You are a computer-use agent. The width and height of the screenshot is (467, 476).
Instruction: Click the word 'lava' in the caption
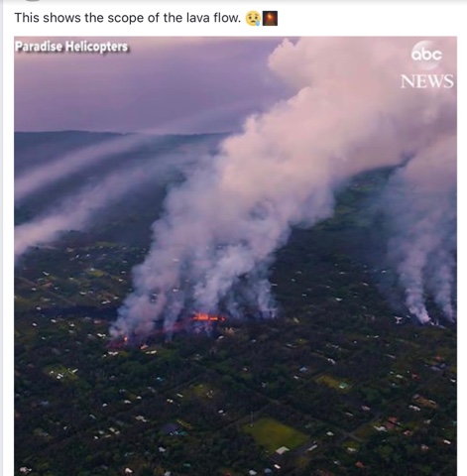pos(198,18)
